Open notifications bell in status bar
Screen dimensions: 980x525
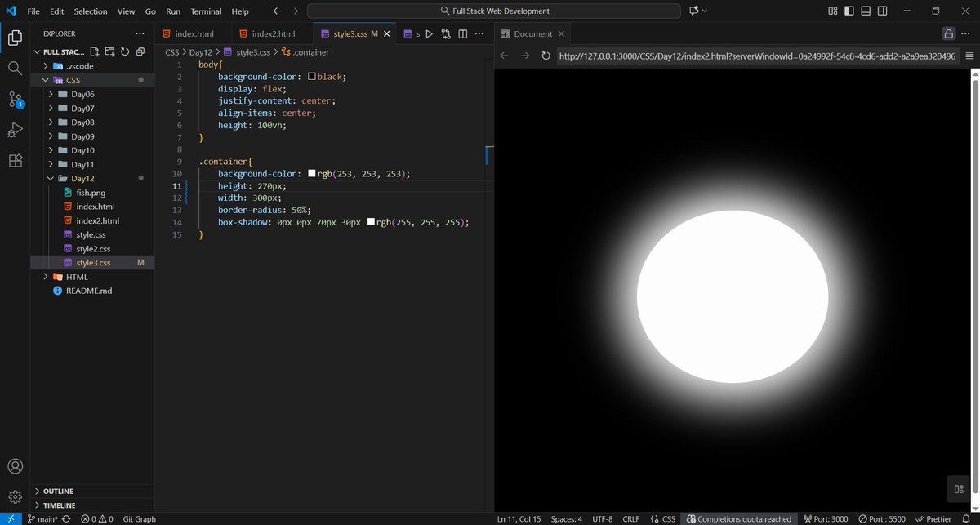click(966, 519)
